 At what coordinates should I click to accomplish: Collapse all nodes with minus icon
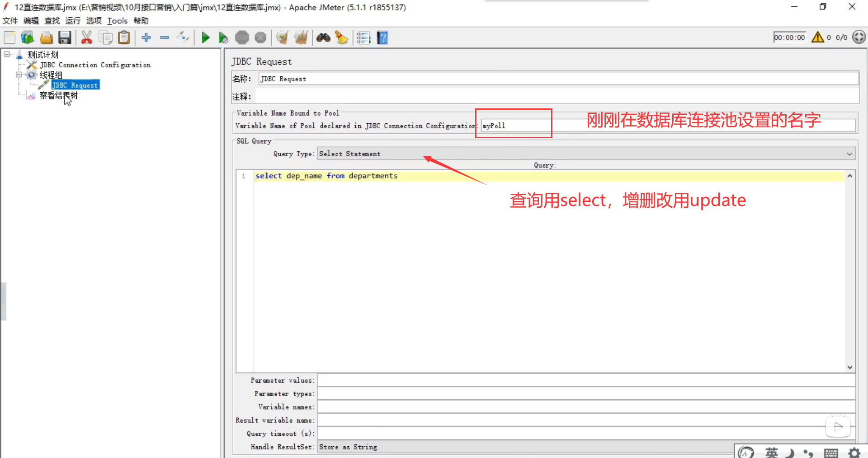click(165, 37)
